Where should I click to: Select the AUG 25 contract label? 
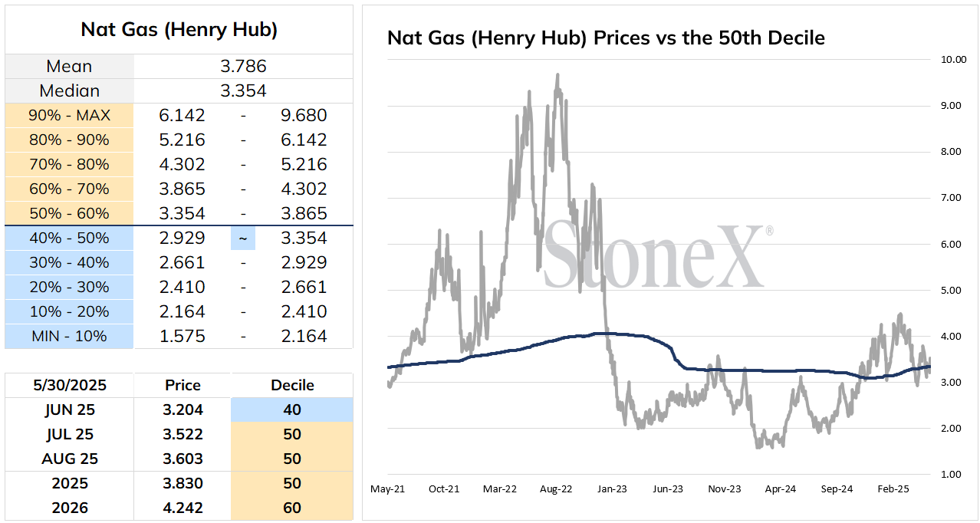pos(69,459)
